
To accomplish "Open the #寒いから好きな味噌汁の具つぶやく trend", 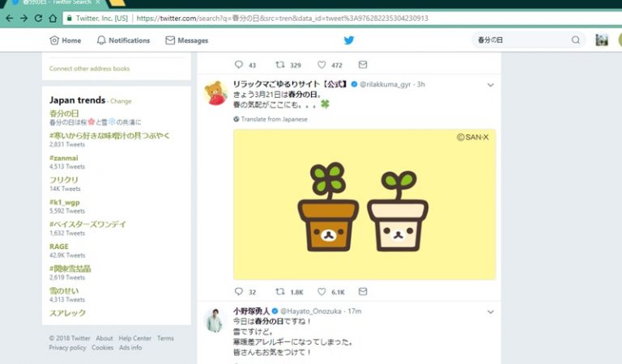I will pyautogui.click(x=109, y=135).
